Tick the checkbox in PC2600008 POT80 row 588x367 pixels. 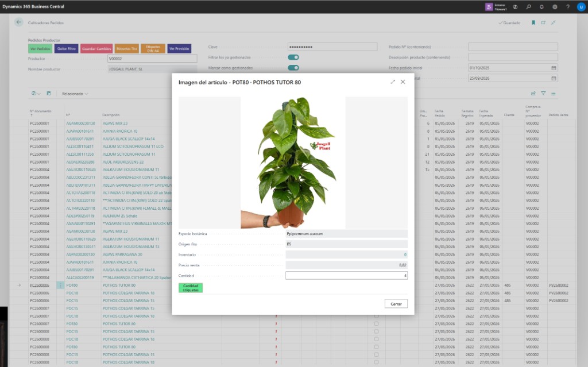pos(376,347)
